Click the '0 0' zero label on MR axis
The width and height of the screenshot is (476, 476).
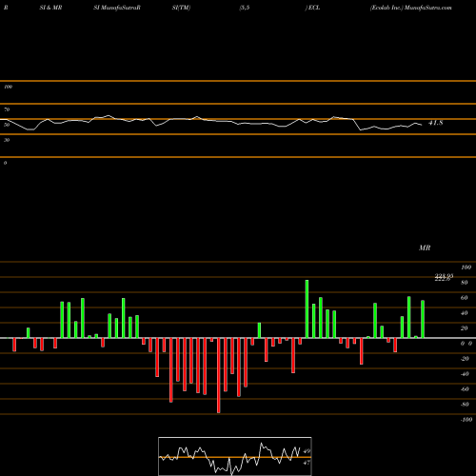466,344
